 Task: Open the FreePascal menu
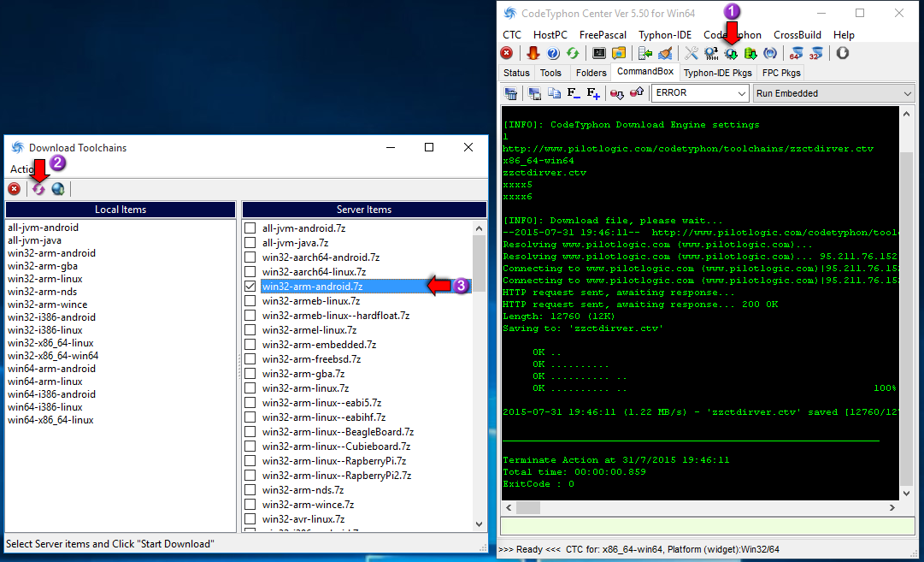pyautogui.click(x=603, y=35)
